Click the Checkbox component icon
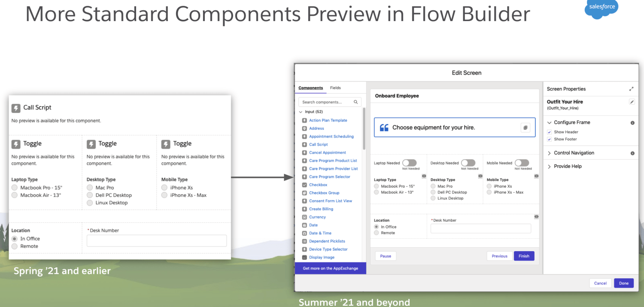This screenshot has width=644, height=307. (x=304, y=185)
